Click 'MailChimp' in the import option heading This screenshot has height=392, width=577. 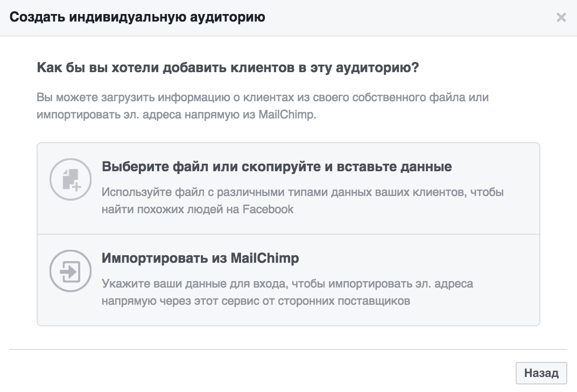click(x=265, y=258)
